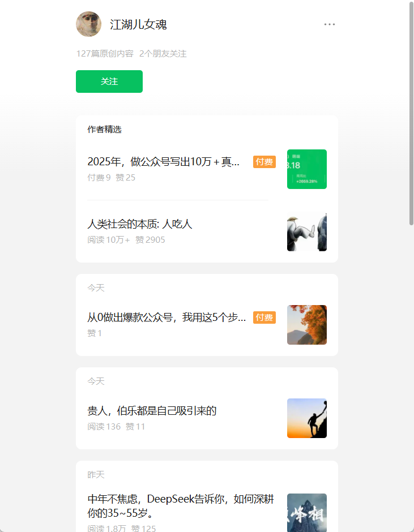Click the 今天 label above 贵人，伯乐 article
414x532 pixels.
point(96,381)
